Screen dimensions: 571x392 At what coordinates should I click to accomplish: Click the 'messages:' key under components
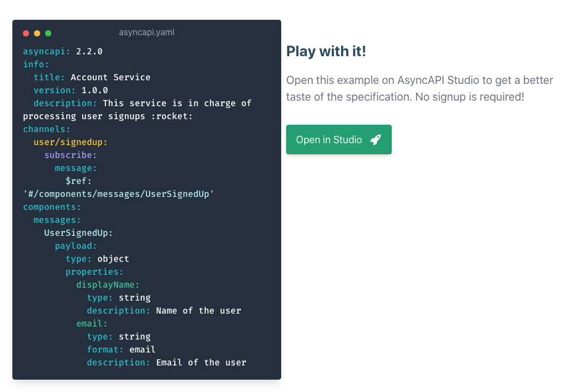pos(57,220)
